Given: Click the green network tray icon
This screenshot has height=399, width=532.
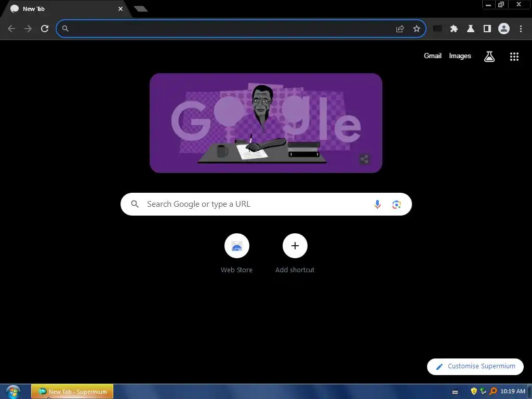Looking at the screenshot, I should pyautogui.click(x=483, y=392).
